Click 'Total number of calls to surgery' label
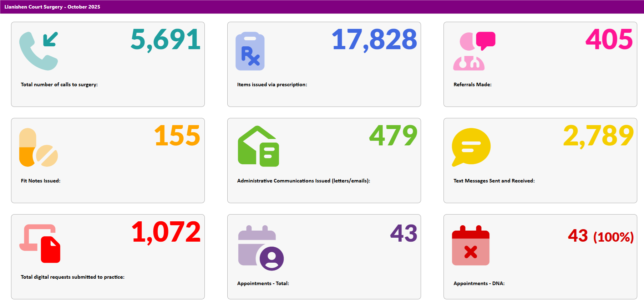The width and height of the screenshot is (644, 304). 59,84
